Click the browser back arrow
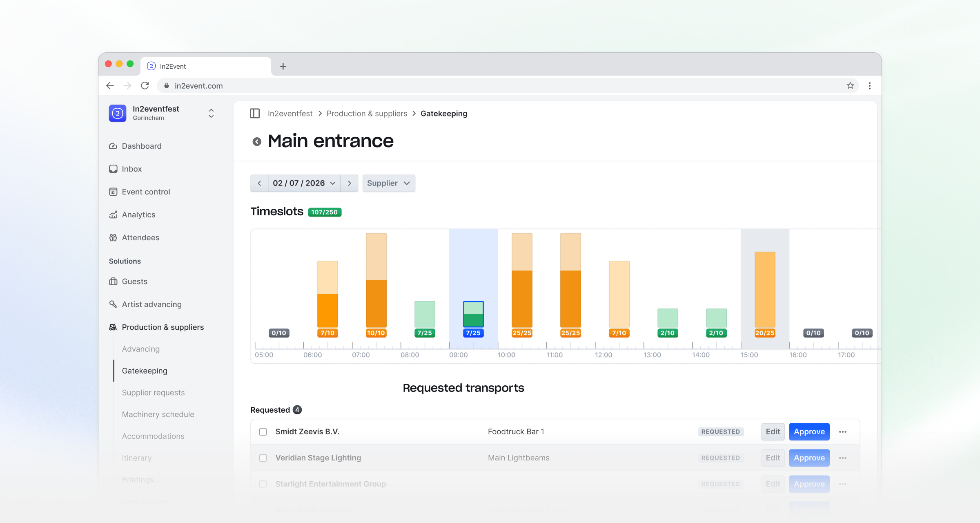This screenshot has width=980, height=523. [110, 86]
